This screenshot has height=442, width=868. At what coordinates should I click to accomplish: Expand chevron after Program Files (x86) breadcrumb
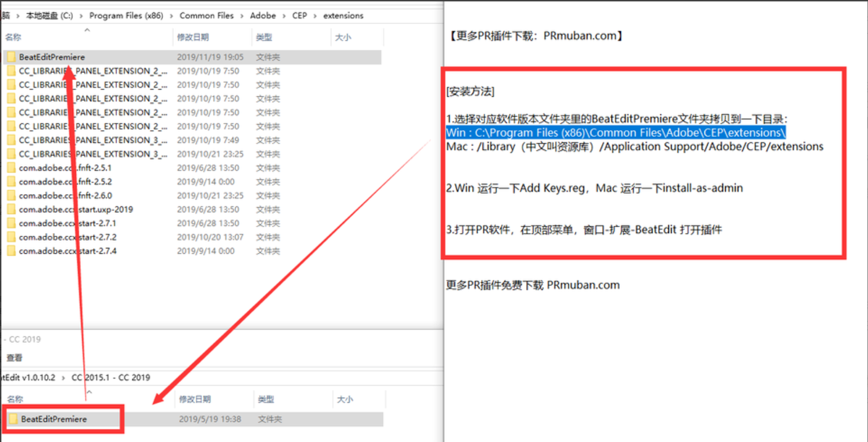click(x=171, y=16)
